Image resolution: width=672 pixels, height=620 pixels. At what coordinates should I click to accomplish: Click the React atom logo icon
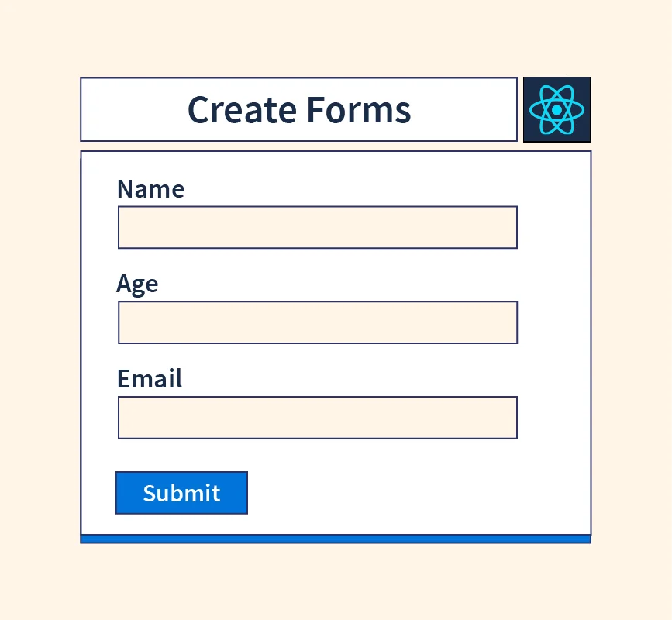[x=557, y=109]
